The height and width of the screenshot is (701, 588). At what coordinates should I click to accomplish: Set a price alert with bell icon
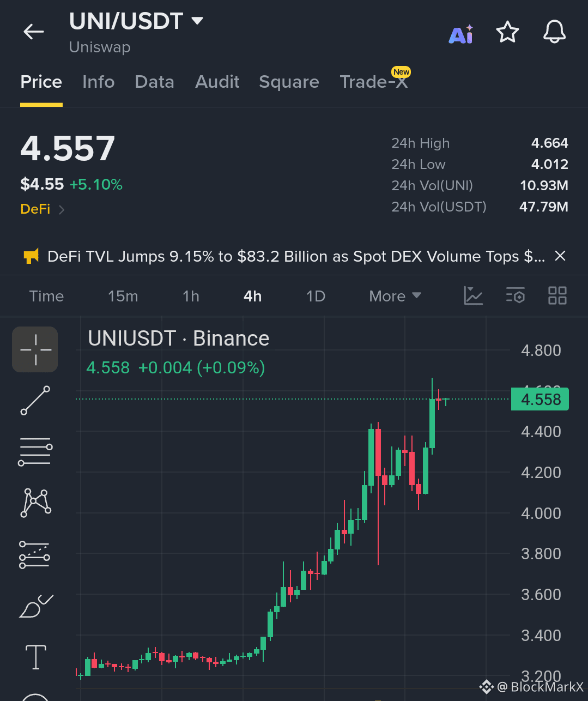[555, 32]
